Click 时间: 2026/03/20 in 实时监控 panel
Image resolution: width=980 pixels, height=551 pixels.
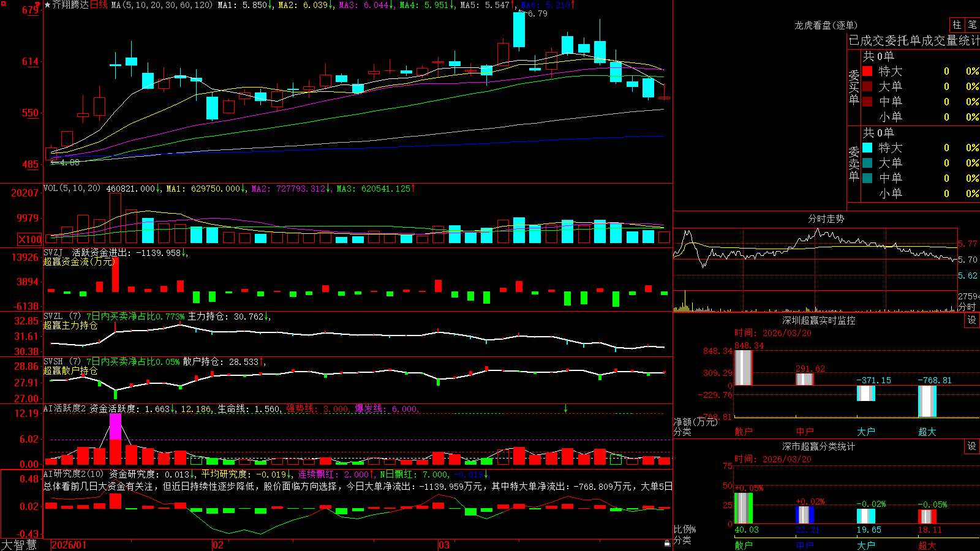(x=773, y=333)
